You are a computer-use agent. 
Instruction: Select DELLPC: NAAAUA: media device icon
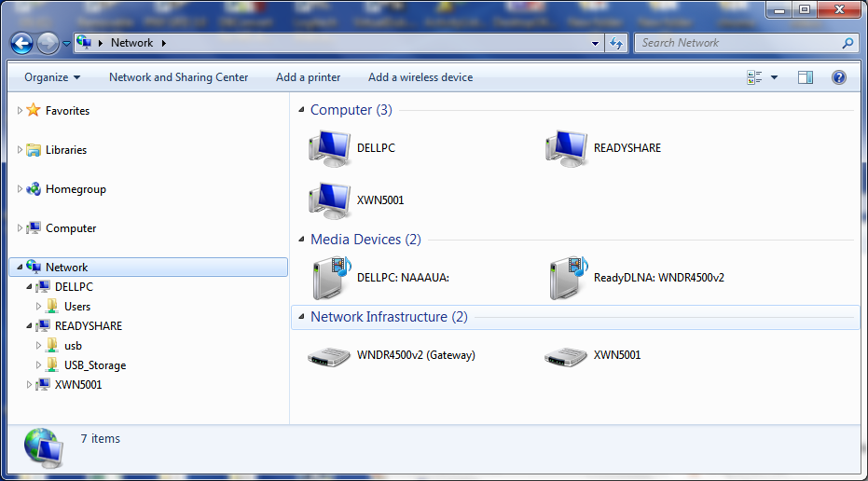pos(331,277)
